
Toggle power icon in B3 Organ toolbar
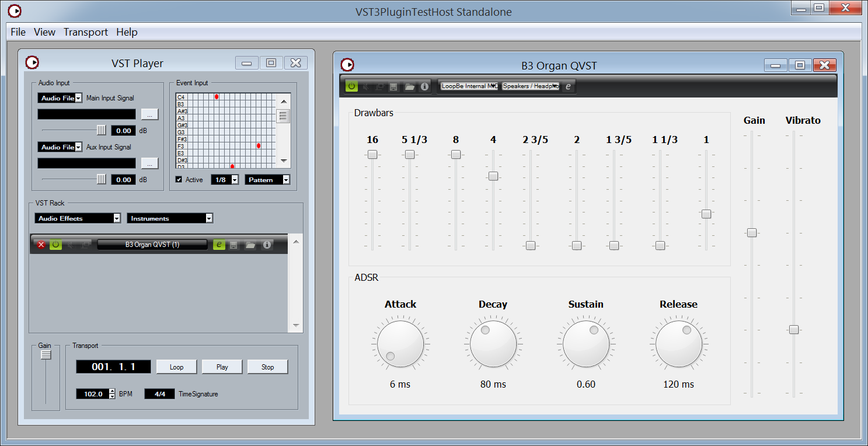(x=351, y=86)
